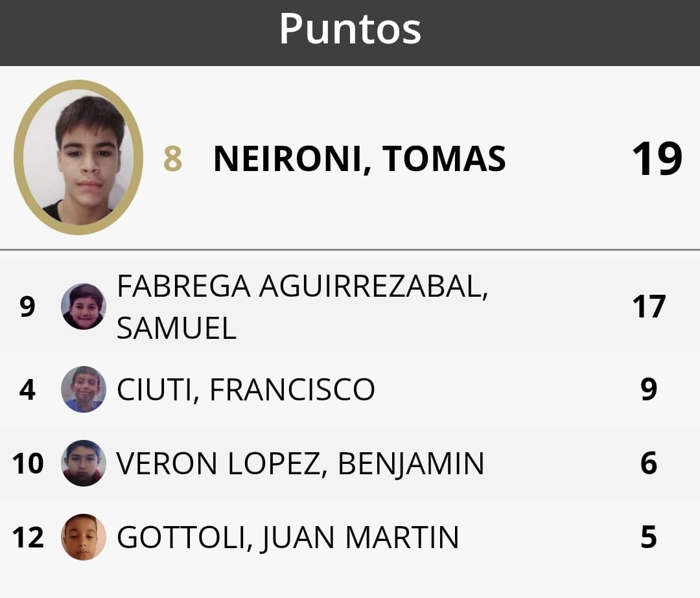Open the CIUTI, FRANCISCO player name

(246, 390)
